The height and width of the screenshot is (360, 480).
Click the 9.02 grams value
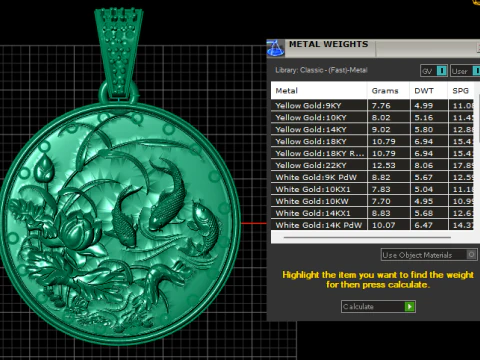pos(381,130)
